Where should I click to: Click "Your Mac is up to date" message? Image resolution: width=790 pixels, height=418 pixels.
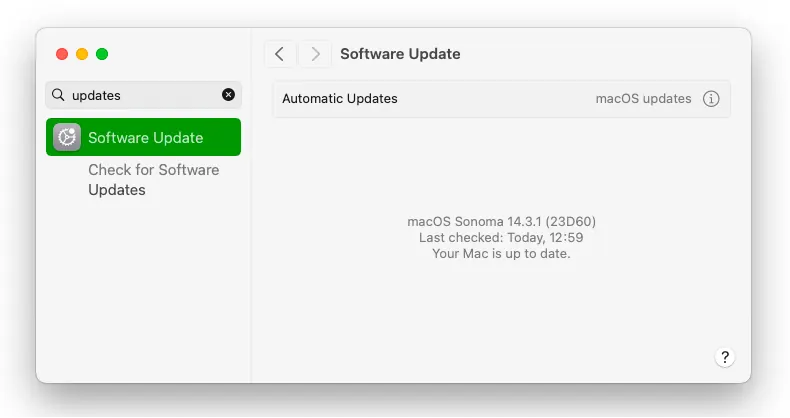click(x=501, y=253)
